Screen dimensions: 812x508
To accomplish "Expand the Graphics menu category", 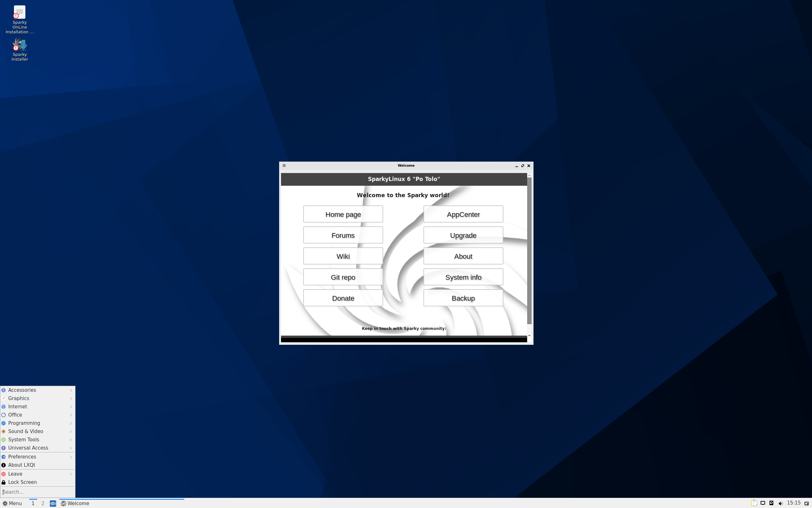I will (37, 398).
